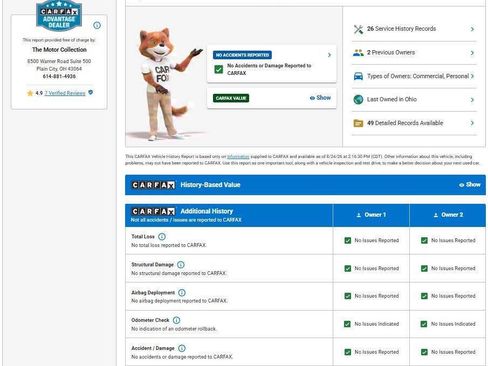Click the NO ACCIDENTS REPORTED badge
Screen dimensions: 488x366
click(242, 55)
